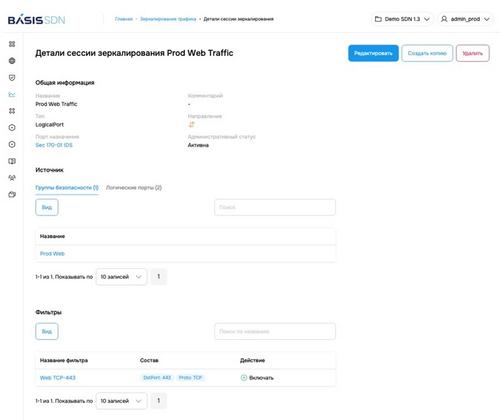This screenshot has height=420, width=500.
Task: Open the globe network icon in sidebar
Action: pos(12,61)
